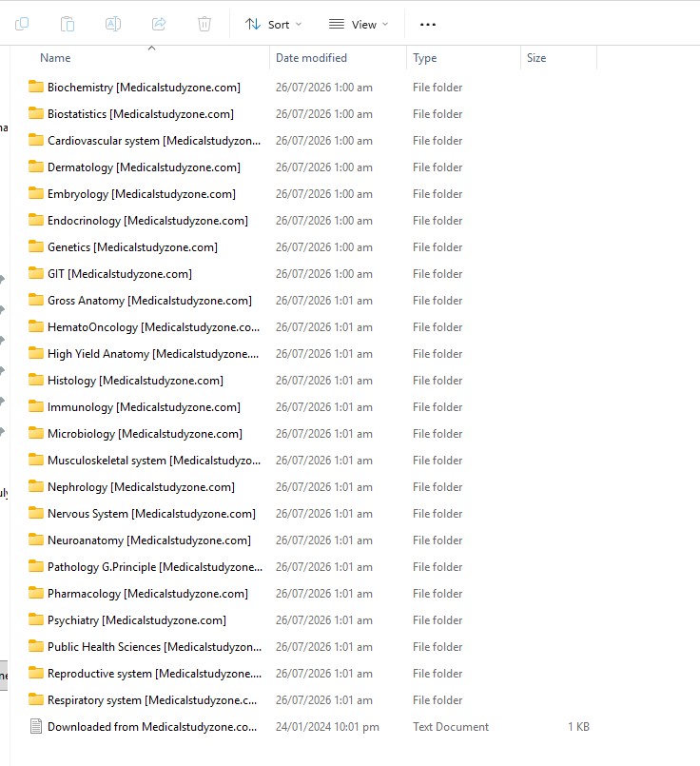Open the View dropdown
The image size is (700, 766).
pos(359,25)
